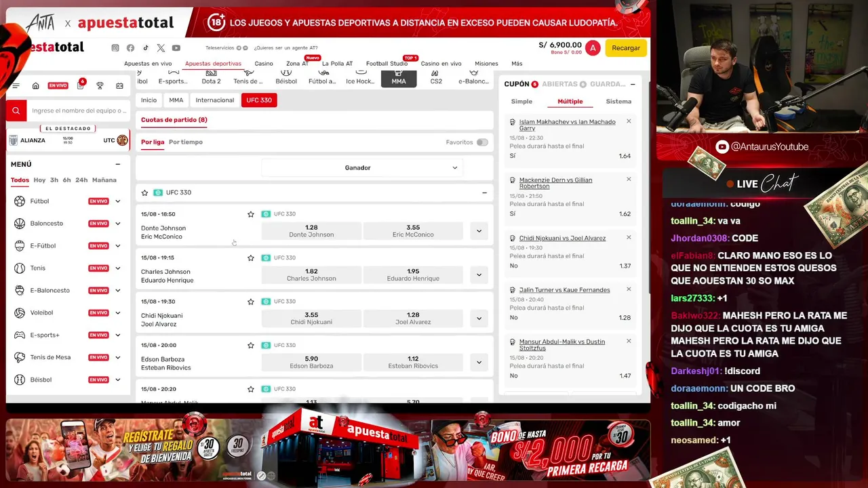Select the Dota 2 sport icon
This screenshot has width=868, height=488.
[211, 78]
